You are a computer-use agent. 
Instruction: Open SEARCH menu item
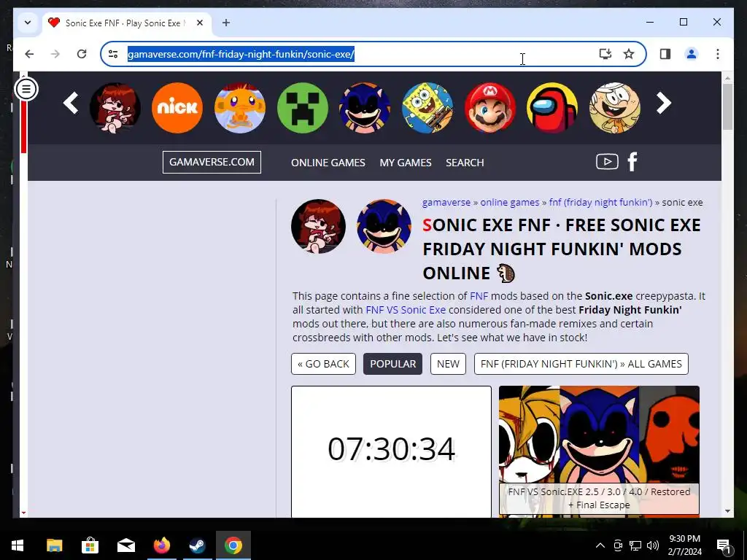(465, 163)
